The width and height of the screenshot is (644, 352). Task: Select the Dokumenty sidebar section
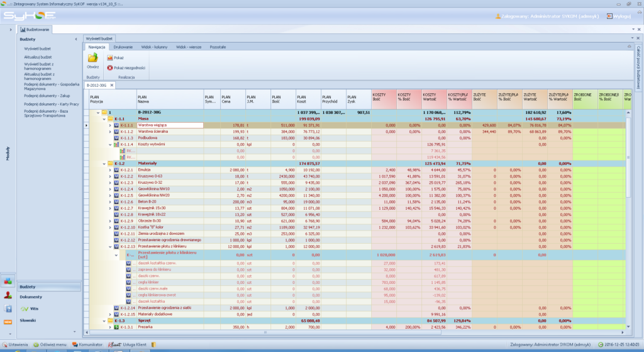point(31,297)
